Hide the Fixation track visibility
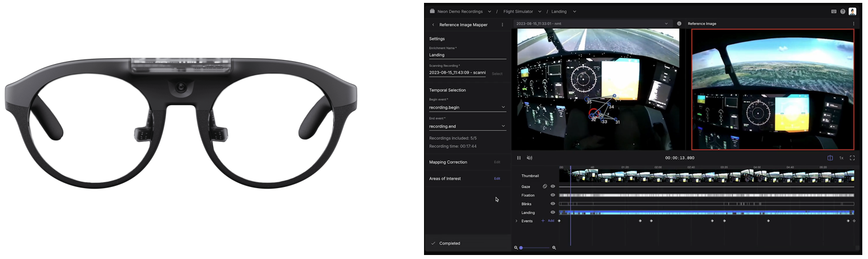The width and height of the screenshot is (868, 259). tap(552, 195)
